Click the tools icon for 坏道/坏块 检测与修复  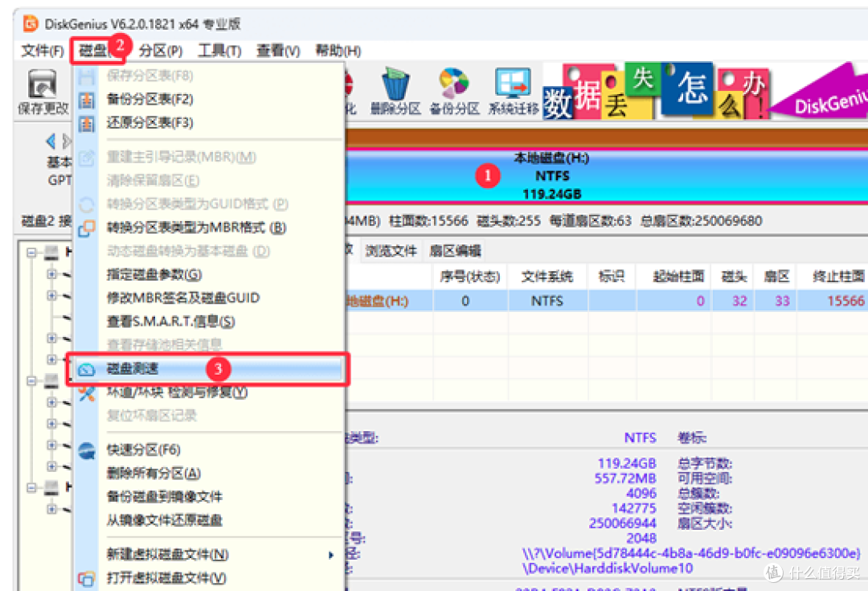[86, 393]
